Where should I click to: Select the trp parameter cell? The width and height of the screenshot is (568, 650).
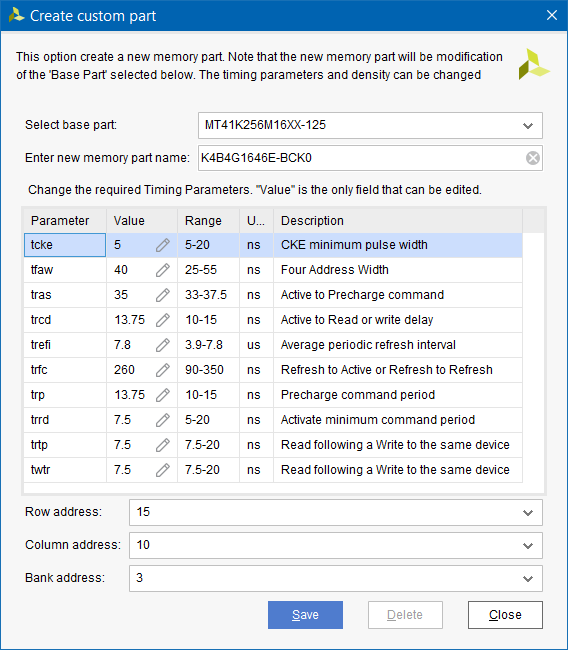tap(65, 395)
